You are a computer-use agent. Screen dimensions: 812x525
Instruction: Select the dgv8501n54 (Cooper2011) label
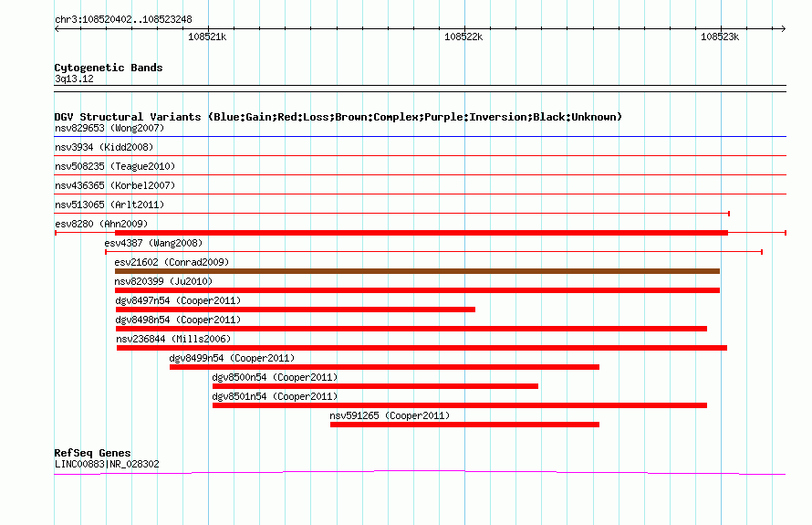pyautogui.click(x=275, y=396)
